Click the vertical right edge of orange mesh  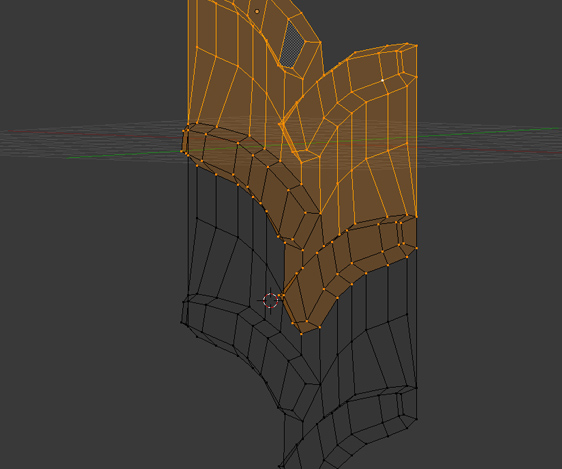[x=416, y=131]
